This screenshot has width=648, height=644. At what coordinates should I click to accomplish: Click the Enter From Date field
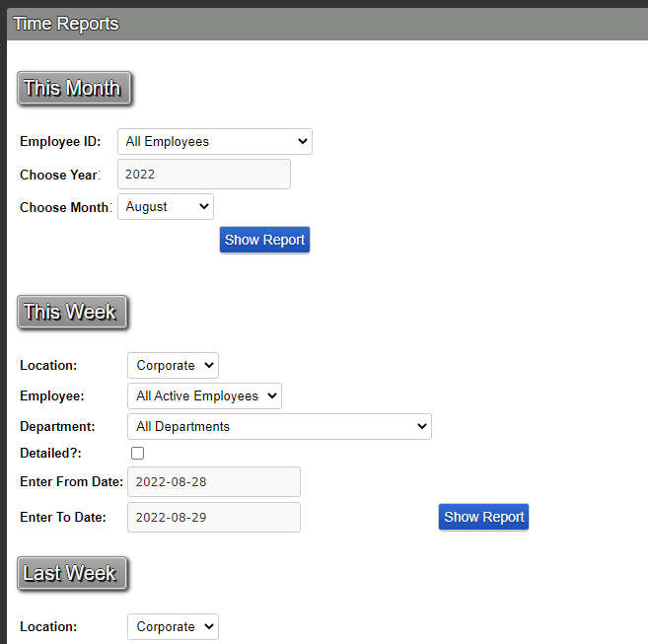tap(213, 482)
